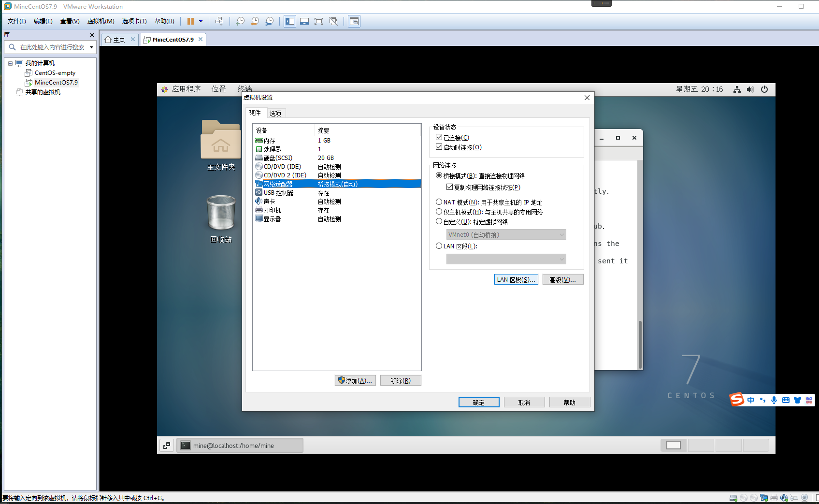The width and height of the screenshot is (819, 504).
Task: Select the 内存 device row
Action: (337, 141)
